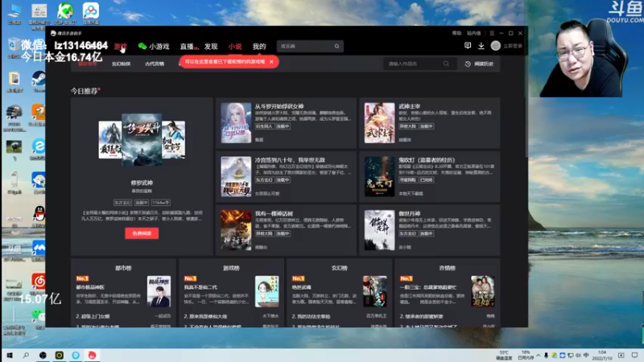The height and width of the screenshot is (362, 644).
Task: Open the hamburger menu icon in title bar
Action: (492, 33)
